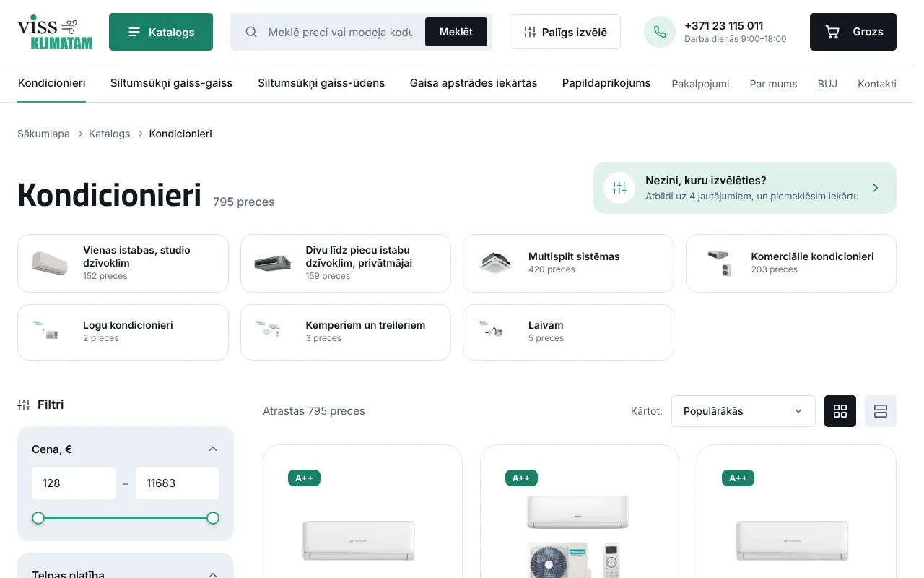Collapse the Telpas platība filter section
Image resolution: width=924 pixels, height=578 pixels.
pyautogui.click(x=213, y=574)
